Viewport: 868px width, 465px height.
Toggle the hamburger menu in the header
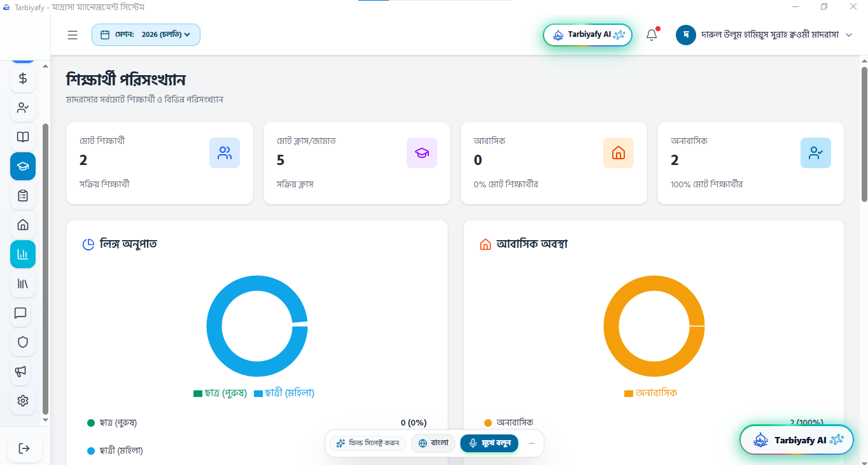(73, 35)
